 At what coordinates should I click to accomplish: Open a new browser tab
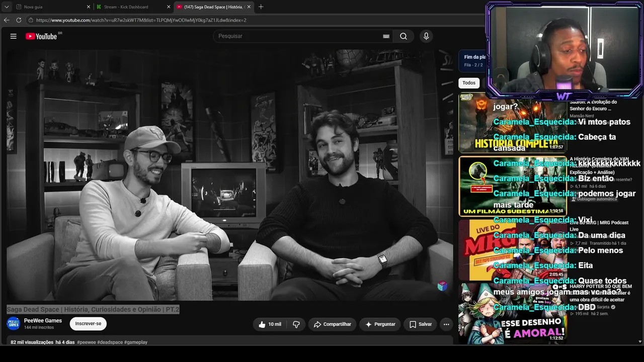click(x=261, y=7)
